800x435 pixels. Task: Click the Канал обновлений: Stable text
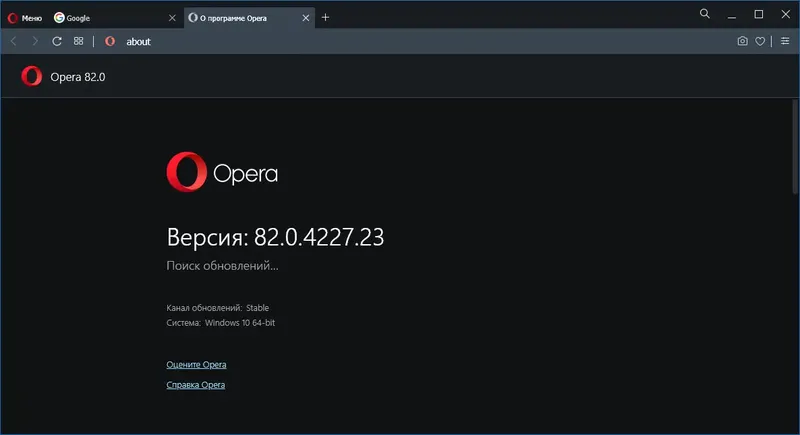(x=217, y=308)
